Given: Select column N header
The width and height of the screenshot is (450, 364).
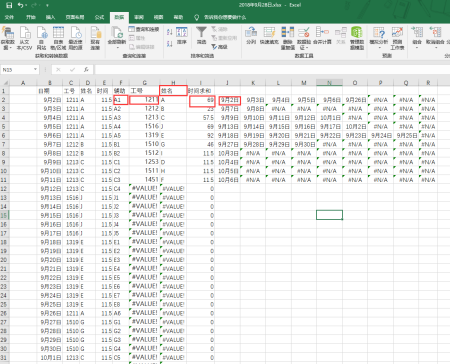Looking at the screenshot, I should (329, 83).
